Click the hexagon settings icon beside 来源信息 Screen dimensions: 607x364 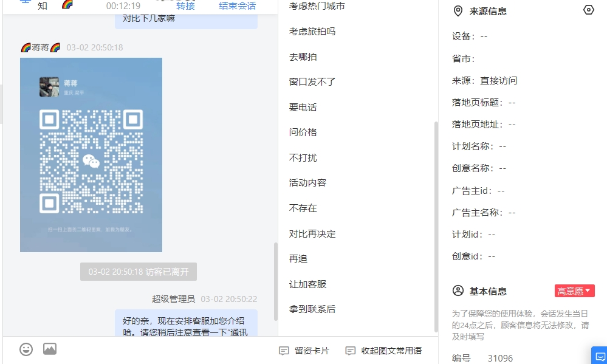tap(588, 10)
